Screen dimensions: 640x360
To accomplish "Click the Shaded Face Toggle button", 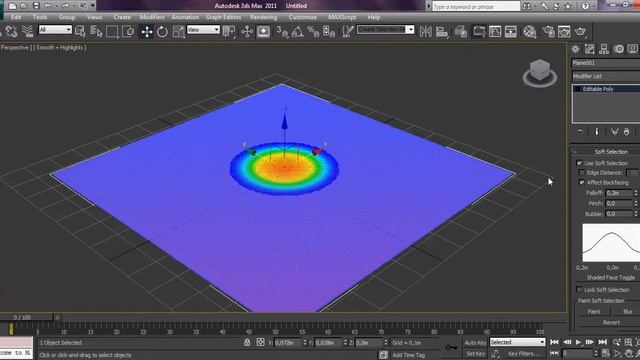I will point(610,278).
